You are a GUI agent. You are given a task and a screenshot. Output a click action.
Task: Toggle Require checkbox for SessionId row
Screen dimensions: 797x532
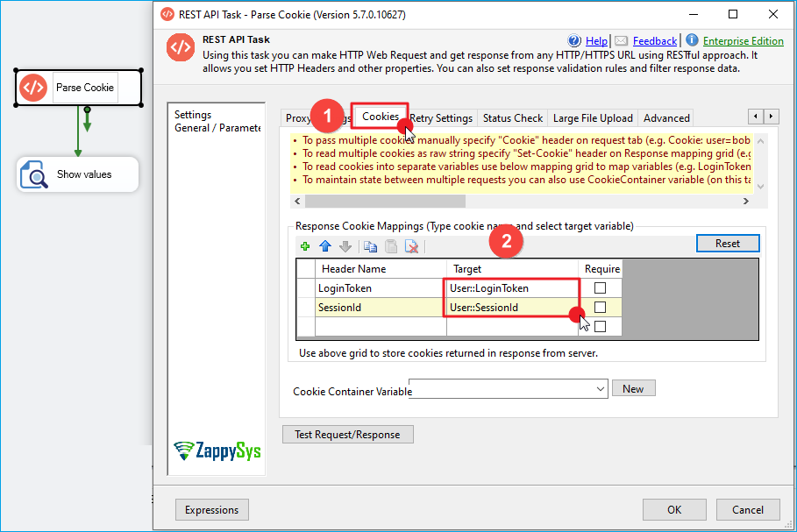[600, 308]
